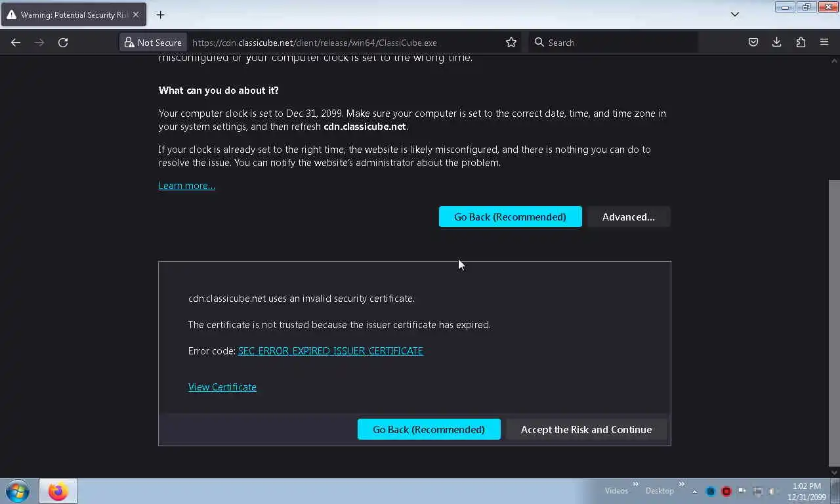Click the Windows Start orb

tap(18, 491)
